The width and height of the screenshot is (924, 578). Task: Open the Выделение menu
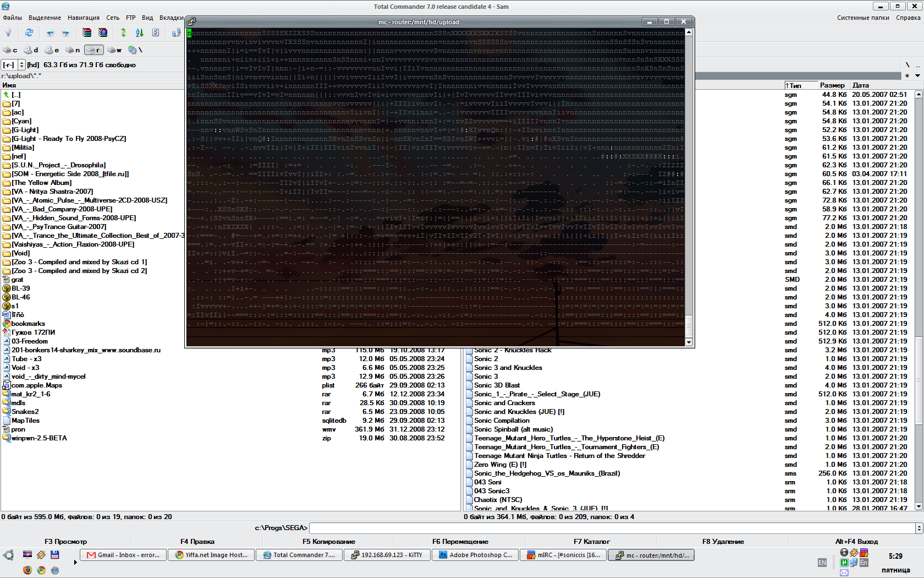45,18
